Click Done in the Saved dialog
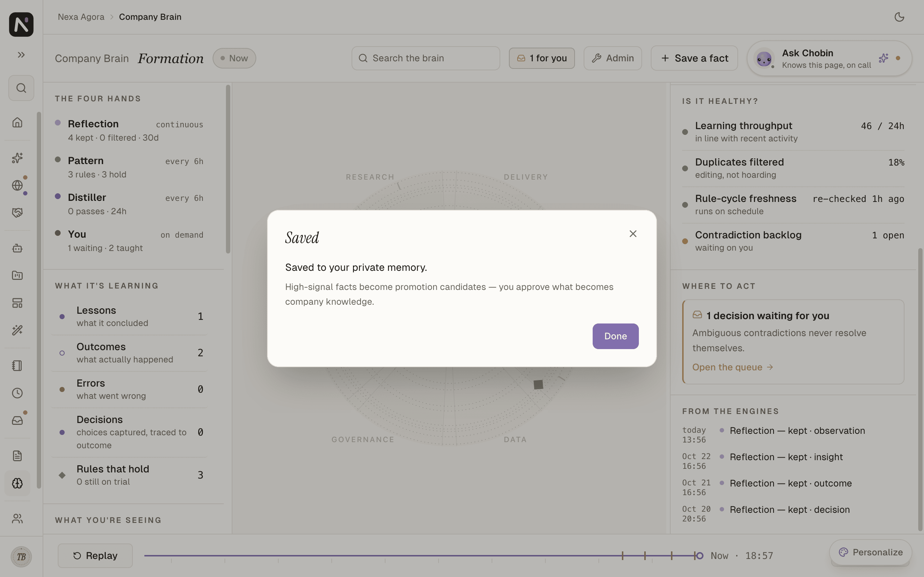Screen dimensions: 924x577 point(615,336)
